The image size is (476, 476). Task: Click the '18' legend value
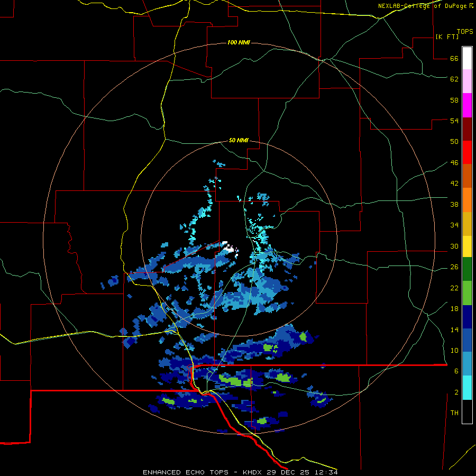click(454, 309)
